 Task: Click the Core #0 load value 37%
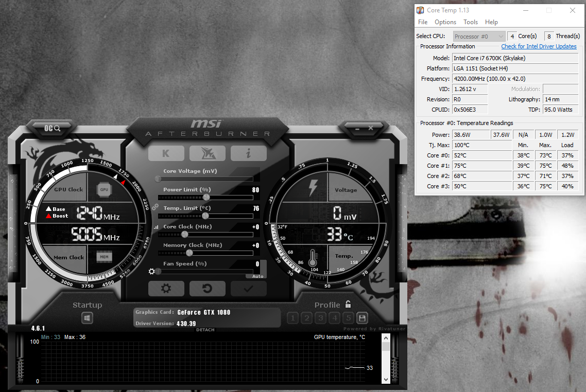[x=567, y=155]
